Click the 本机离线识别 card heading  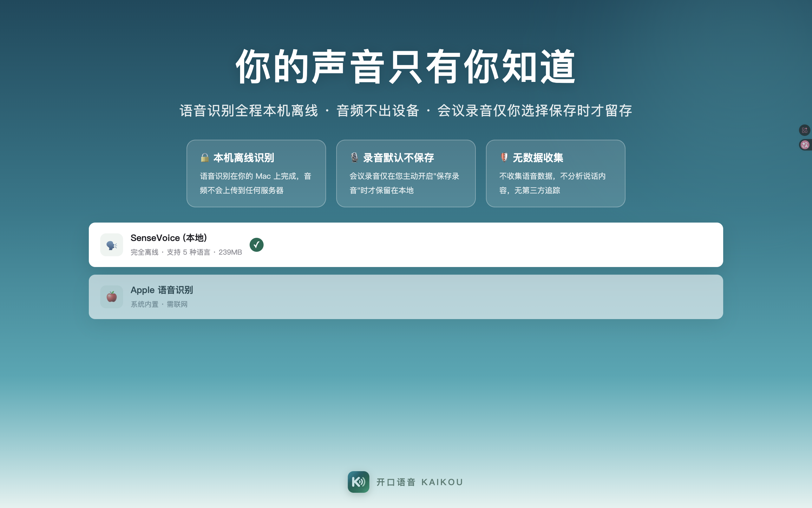pyautogui.click(x=244, y=158)
